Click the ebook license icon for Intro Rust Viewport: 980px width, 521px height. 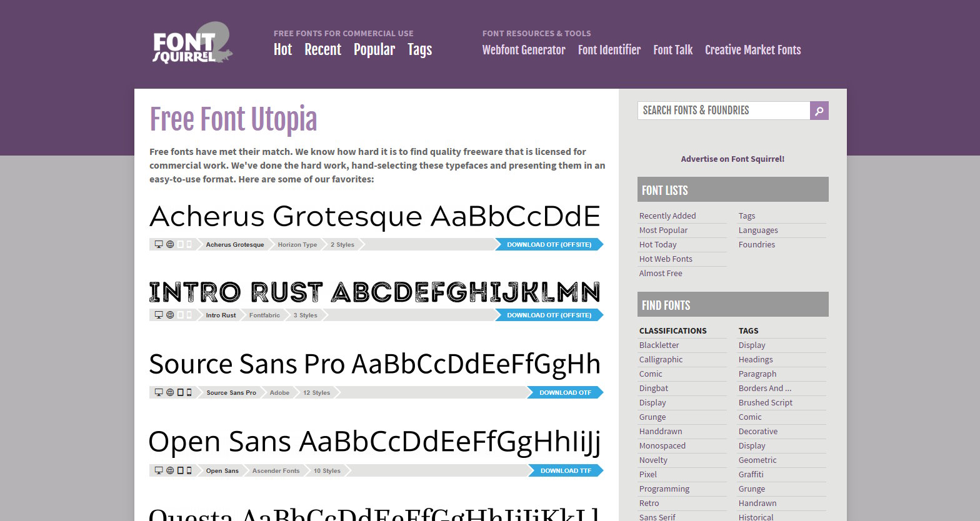point(180,315)
